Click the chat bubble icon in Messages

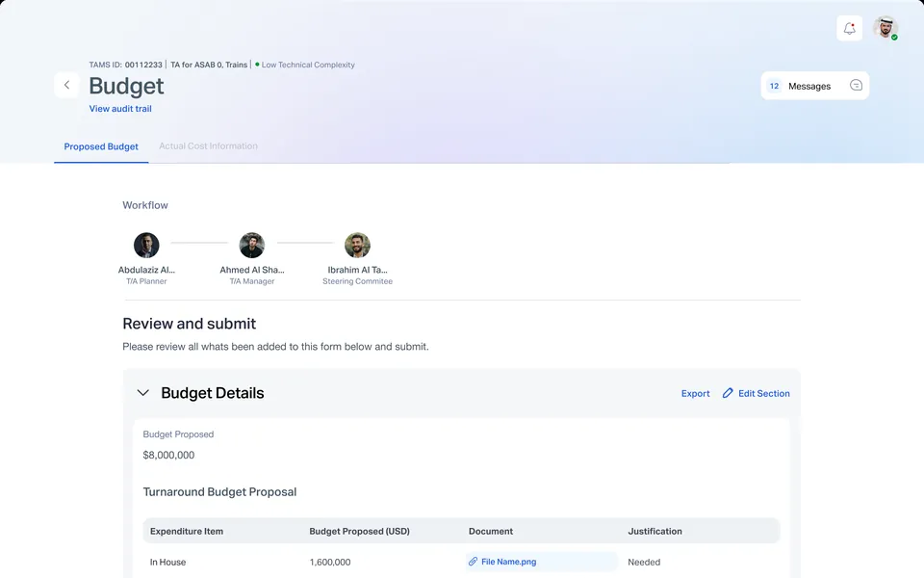(856, 86)
